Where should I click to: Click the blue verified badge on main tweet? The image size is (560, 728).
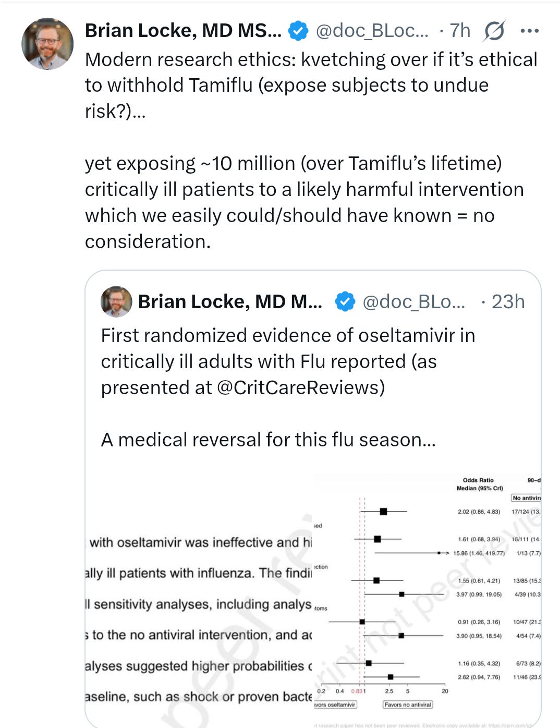tap(298, 31)
